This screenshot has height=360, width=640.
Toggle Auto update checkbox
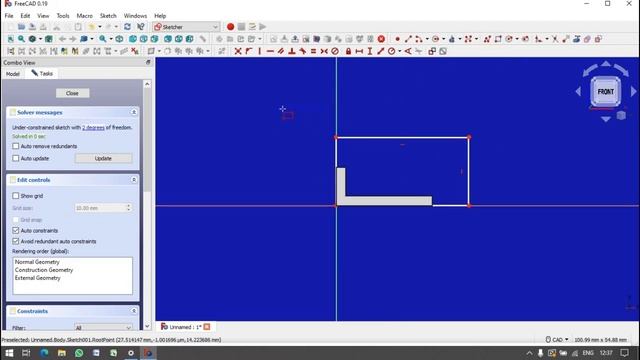(16, 158)
